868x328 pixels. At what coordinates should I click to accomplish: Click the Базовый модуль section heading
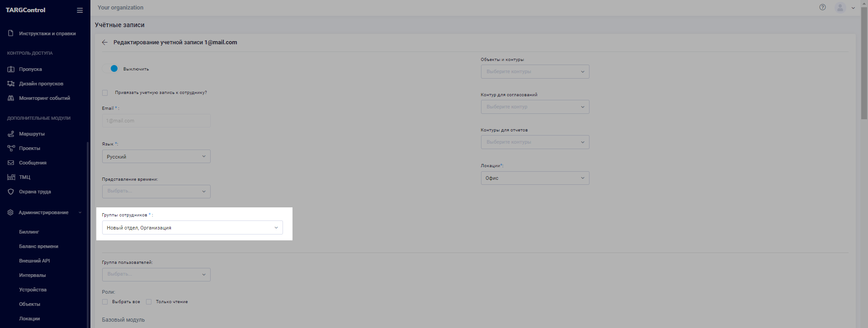pyautogui.click(x=123, y=320)
